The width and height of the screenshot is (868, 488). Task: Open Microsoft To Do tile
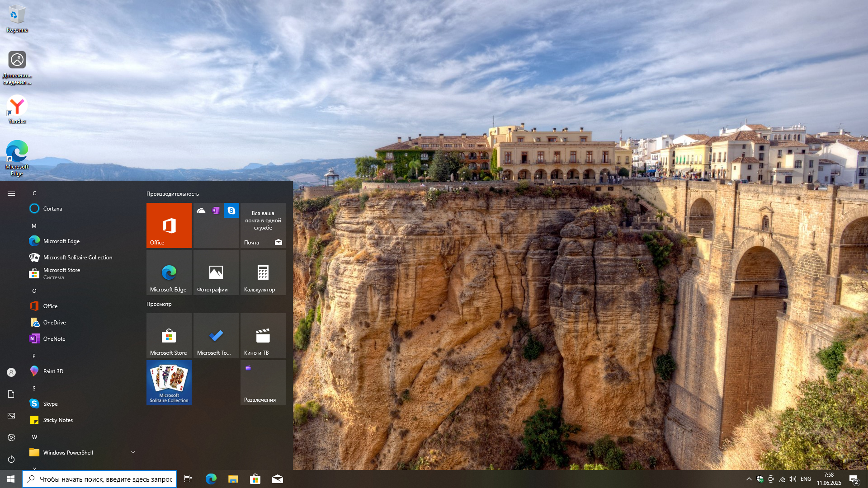(x=216, y=335)
